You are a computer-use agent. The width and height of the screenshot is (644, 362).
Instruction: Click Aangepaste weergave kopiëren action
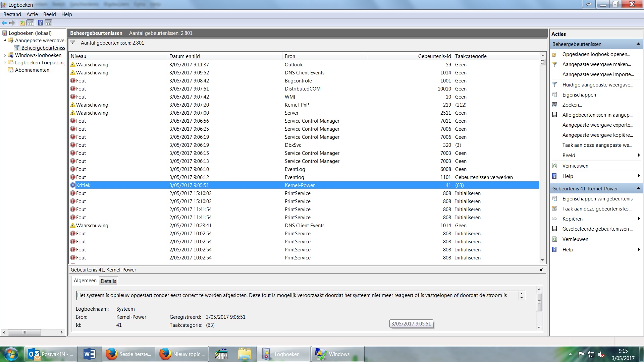(x=598, y=135)
